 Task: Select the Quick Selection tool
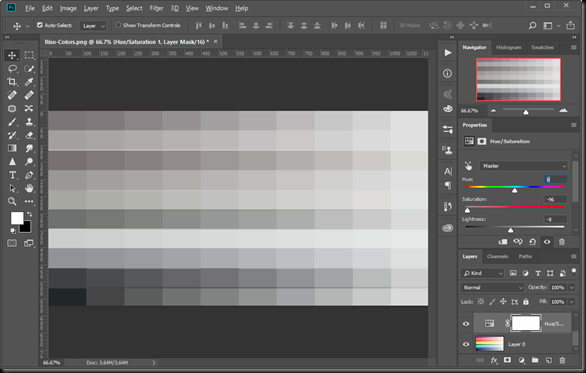[29, 69]
